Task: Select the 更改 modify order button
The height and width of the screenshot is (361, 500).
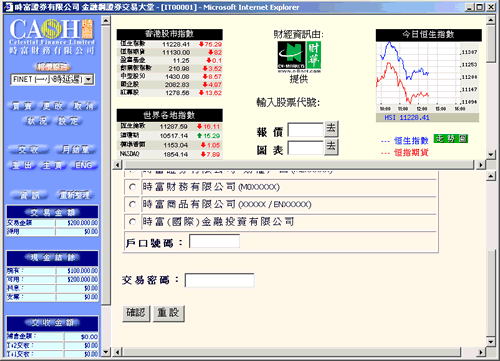Action: [x=53, y=106]
